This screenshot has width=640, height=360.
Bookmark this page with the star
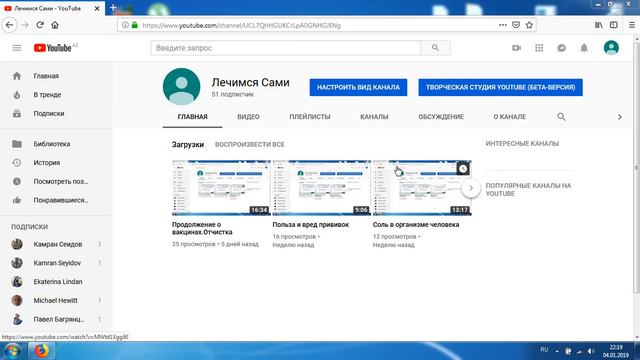[529, 25]
